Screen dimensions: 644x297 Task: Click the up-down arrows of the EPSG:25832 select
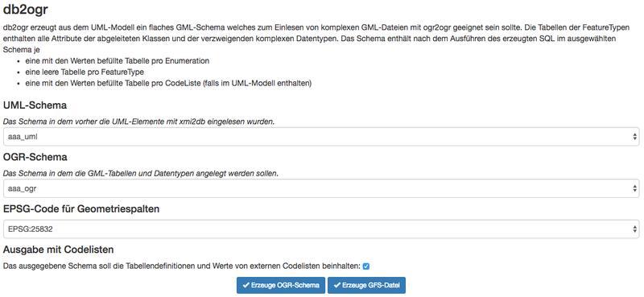(635, 229)
